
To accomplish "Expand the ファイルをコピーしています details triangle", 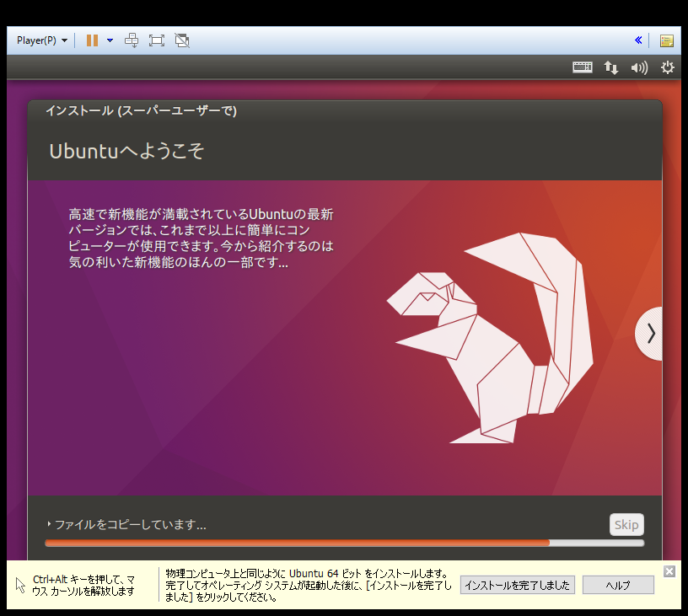I will point(49,523).
